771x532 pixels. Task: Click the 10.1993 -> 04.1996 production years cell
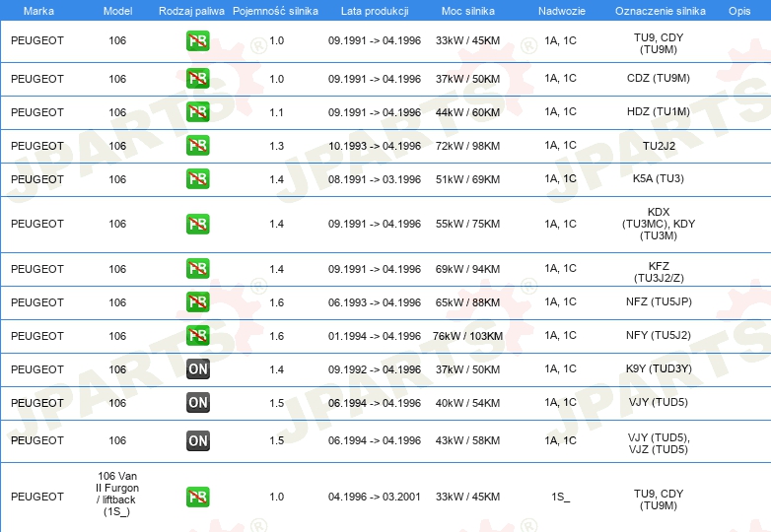(375, 146)
